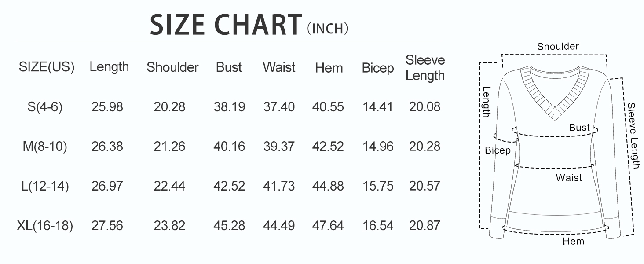Click the vertical Sleeve Length label beside diagram
The height and width of the screenshot is (264, 644).
pos(633,136)
